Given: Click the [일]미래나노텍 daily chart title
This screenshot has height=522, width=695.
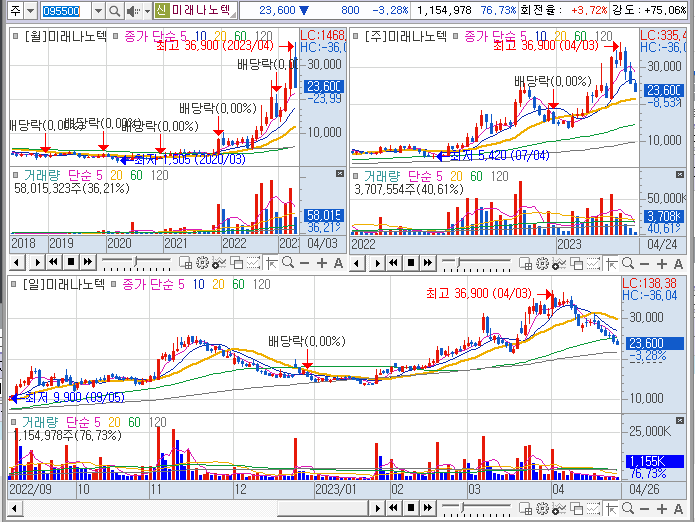Looking at the screenshot, I should coord(63,284).
